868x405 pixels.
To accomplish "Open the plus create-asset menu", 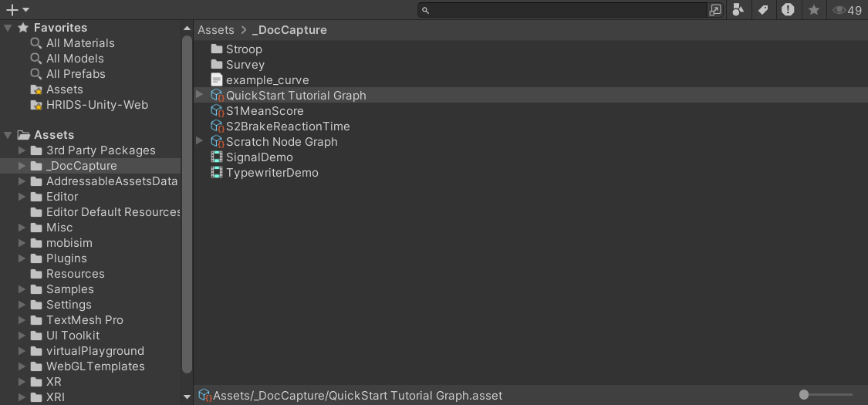I will (17, 9).
